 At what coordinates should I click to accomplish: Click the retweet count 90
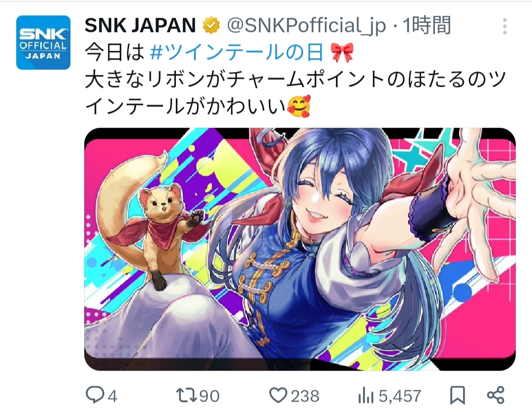point(209,396)
